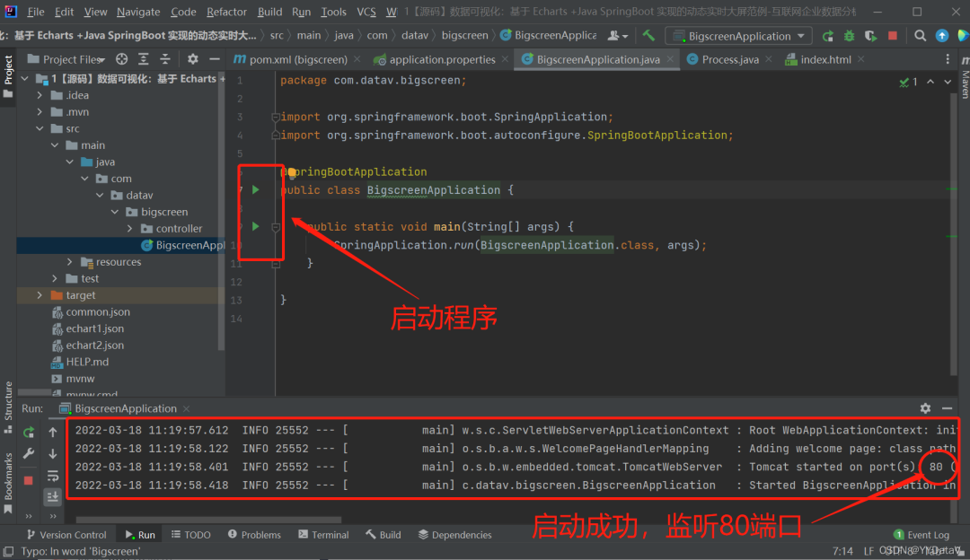Toggle the Project side panel
This screenshot has width=970, height=560.
coord(8,76)
